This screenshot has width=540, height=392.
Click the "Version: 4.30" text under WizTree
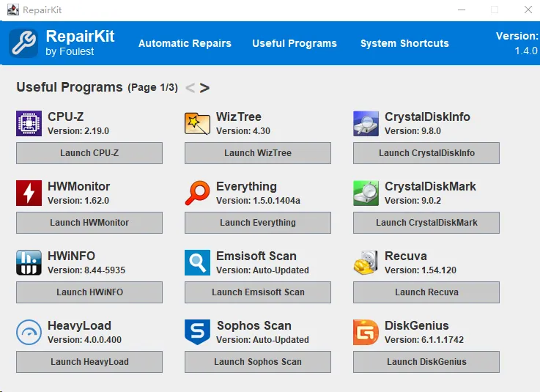pyautogui.click(x=243, y=131)
